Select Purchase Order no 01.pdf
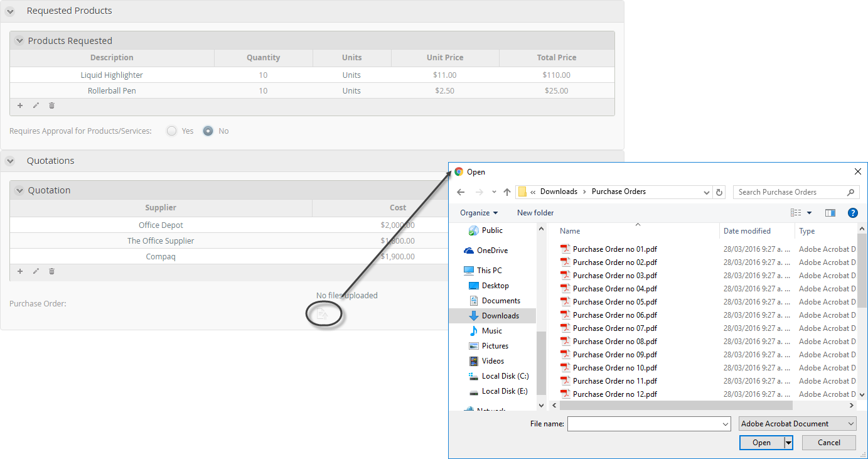Screen dimensions: 868x459 pyautogui.click(x=608, y=249)
